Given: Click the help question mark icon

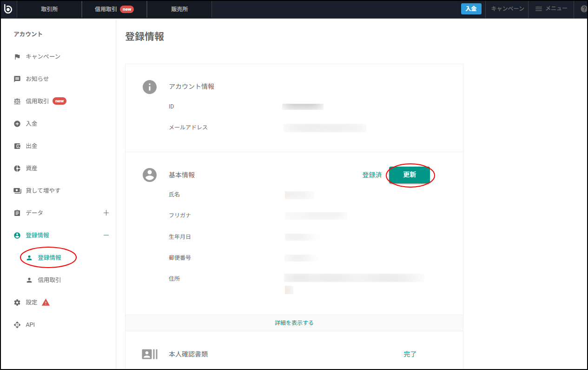Looking at the screenshot, I should (x=584, y=9).
